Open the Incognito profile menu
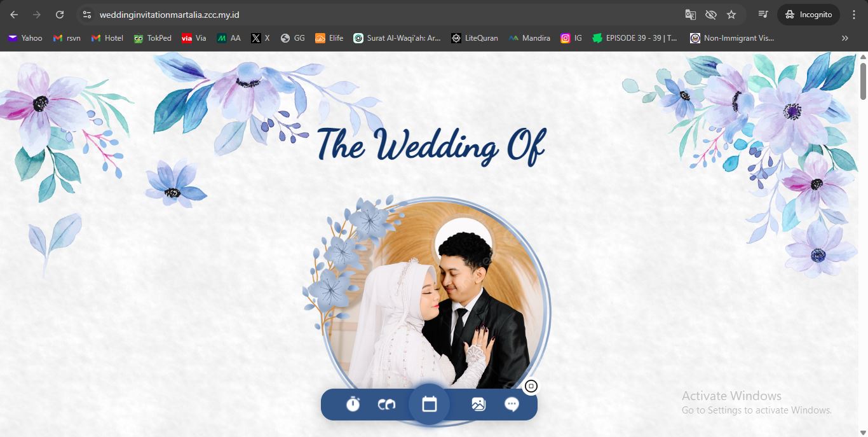The width and height of the screenshot is (868, 437). 808,15
